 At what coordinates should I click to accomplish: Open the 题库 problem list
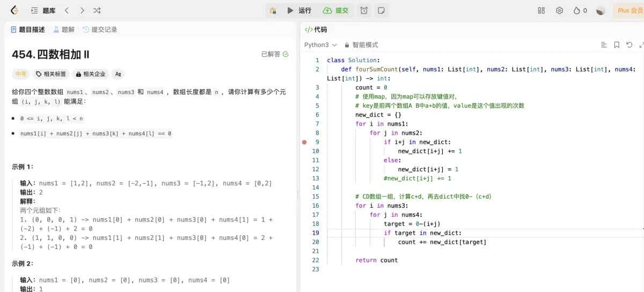[43, 10]
